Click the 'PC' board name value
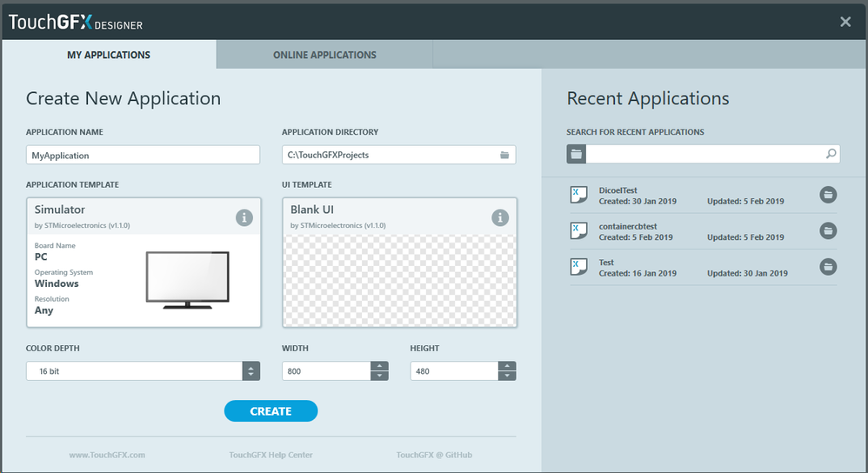The image size is (868, 473). (x=41, y=256)
